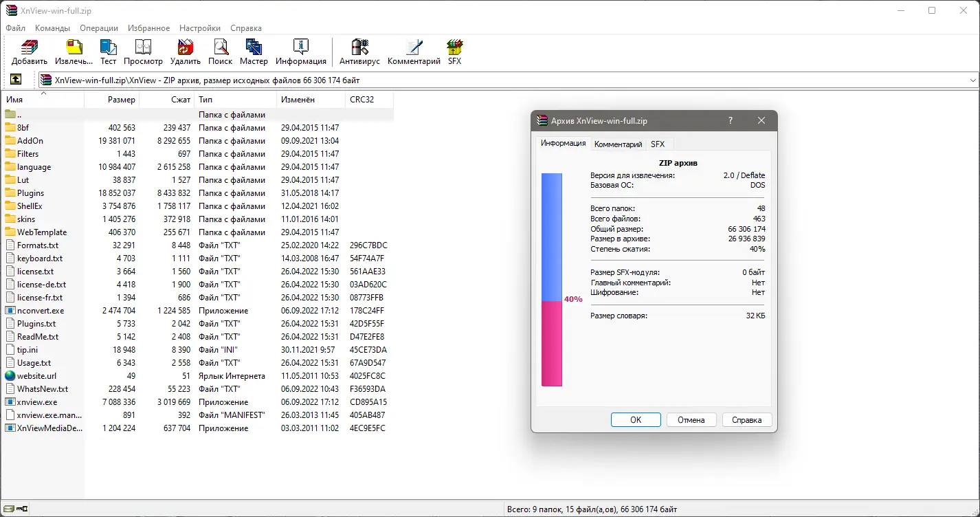The height and width of the screenshot is (517, 980).
Task: Sort by the Тип column header
Action: tap(236, 100)
